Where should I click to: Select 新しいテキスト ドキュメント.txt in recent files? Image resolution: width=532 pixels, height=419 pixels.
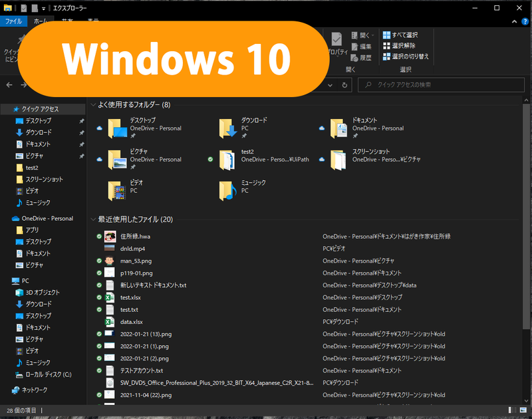(154, 285)
